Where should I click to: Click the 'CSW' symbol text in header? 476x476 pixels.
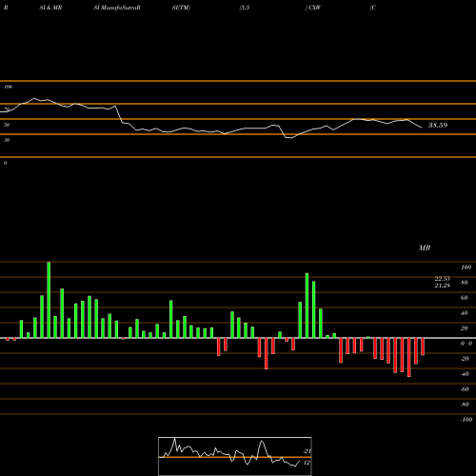tap(314, 8)
